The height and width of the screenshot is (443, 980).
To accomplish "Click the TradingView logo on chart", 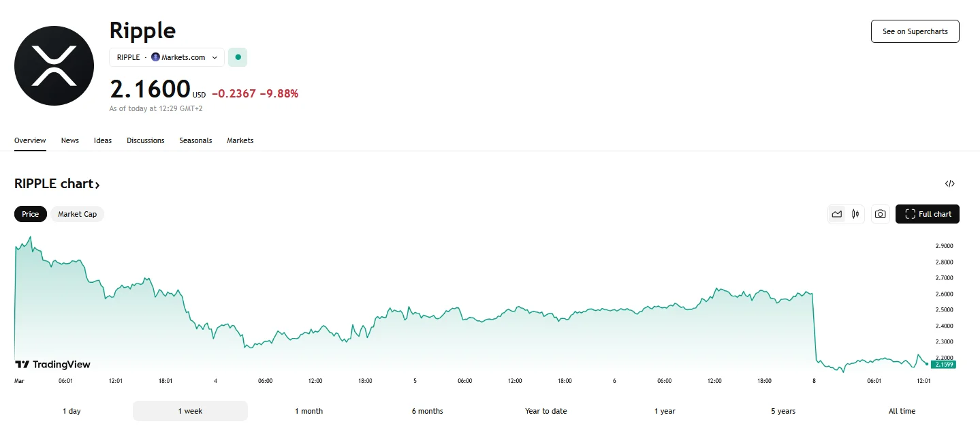I will coord(52,365).
